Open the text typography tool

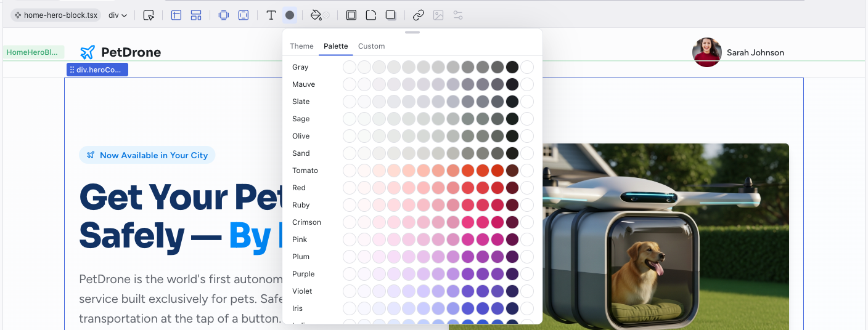click(271, 15)
